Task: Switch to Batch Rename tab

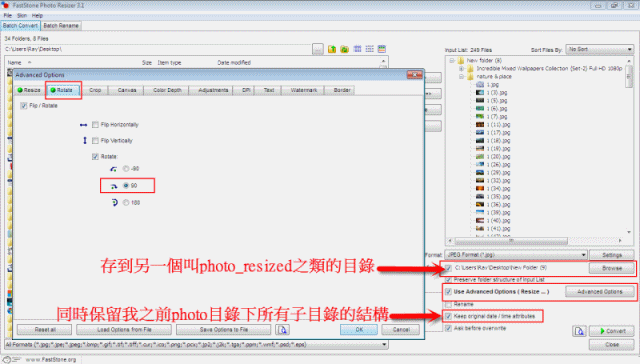Action: coord(61,26)
